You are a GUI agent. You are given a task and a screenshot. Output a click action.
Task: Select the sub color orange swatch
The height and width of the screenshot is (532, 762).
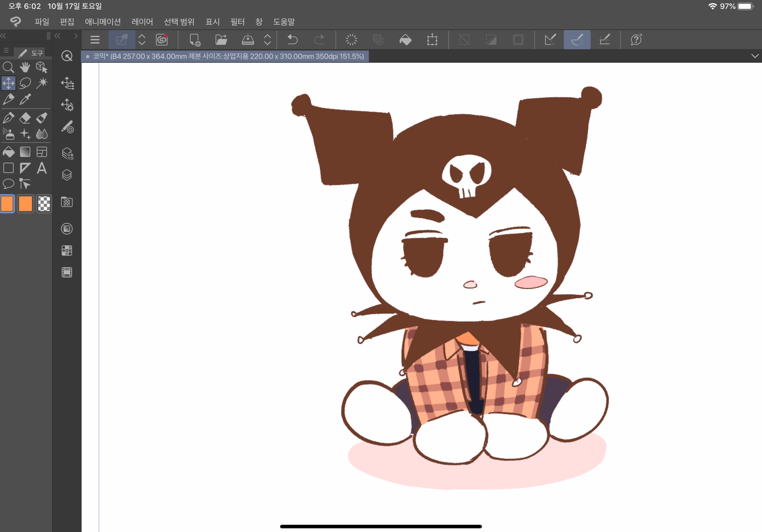(x=26, y=203)
